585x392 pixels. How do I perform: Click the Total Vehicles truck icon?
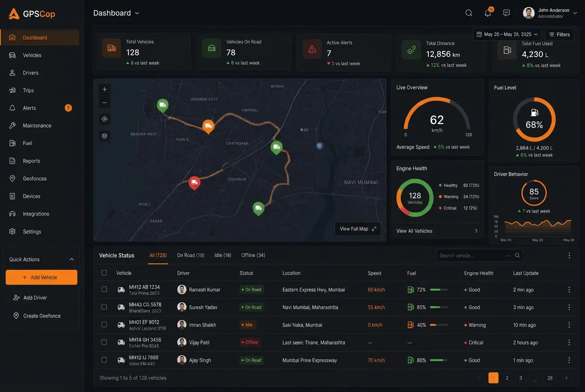(112, 48)
